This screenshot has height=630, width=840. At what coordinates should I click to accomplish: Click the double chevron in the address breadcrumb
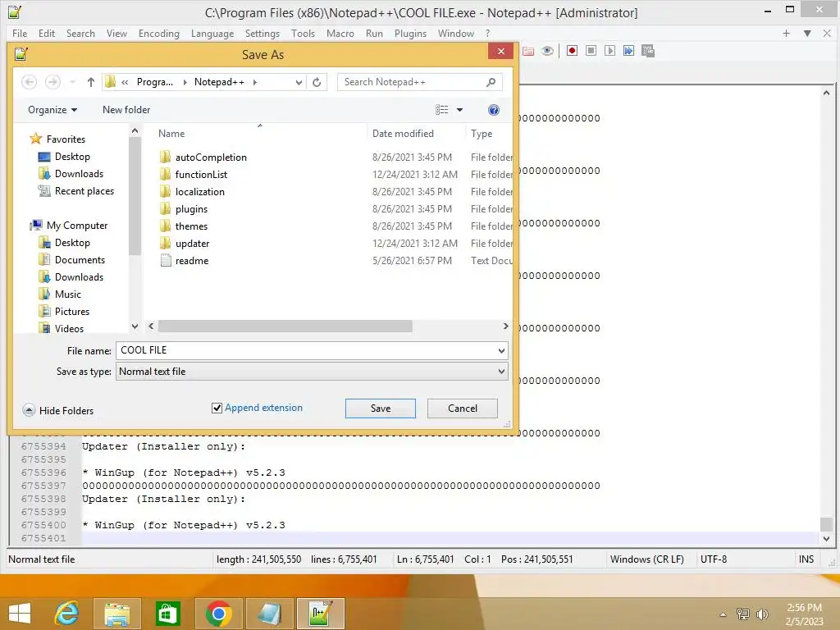[125, 82]
